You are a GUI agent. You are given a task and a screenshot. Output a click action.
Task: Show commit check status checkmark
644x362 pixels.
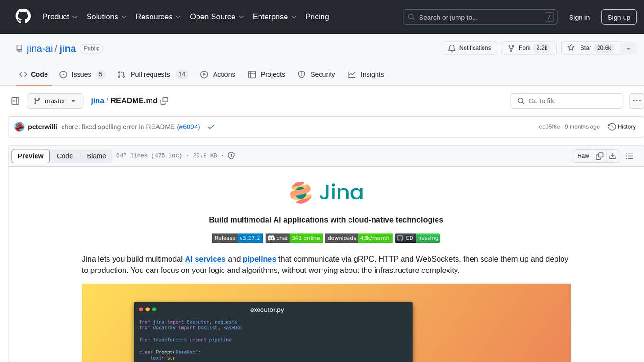pos(211,127)
